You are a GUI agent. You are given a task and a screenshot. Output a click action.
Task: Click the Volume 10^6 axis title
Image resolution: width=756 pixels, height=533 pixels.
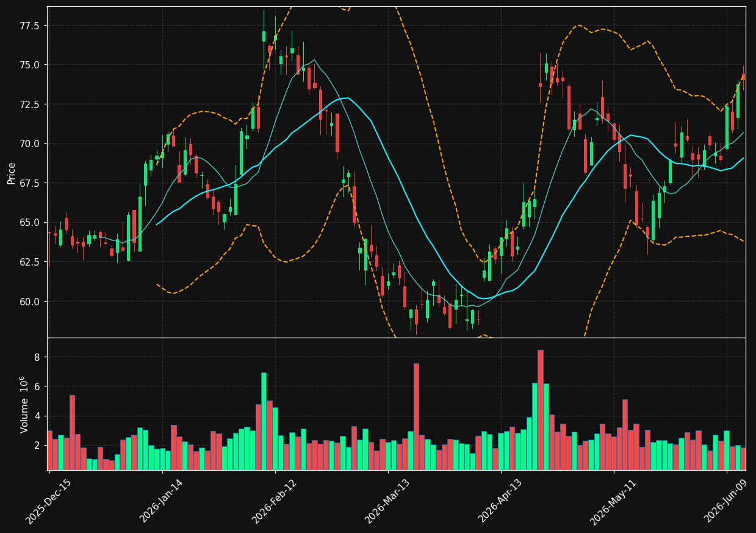coord(24,404)
